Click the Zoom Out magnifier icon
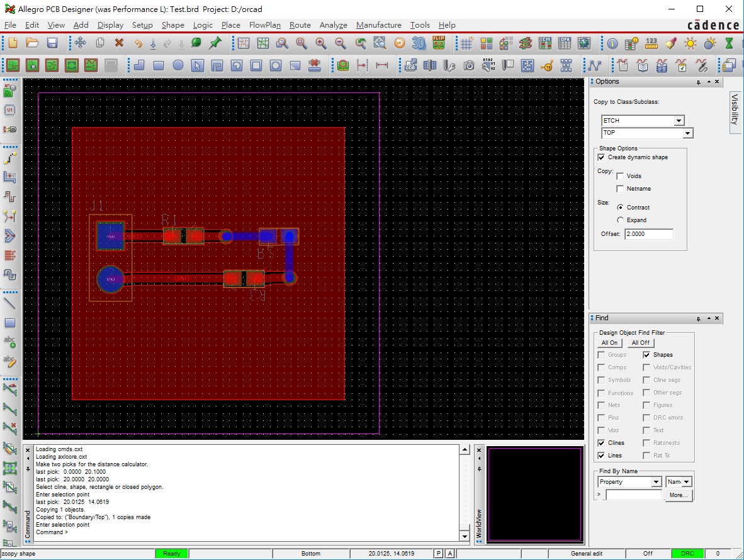 340,43
